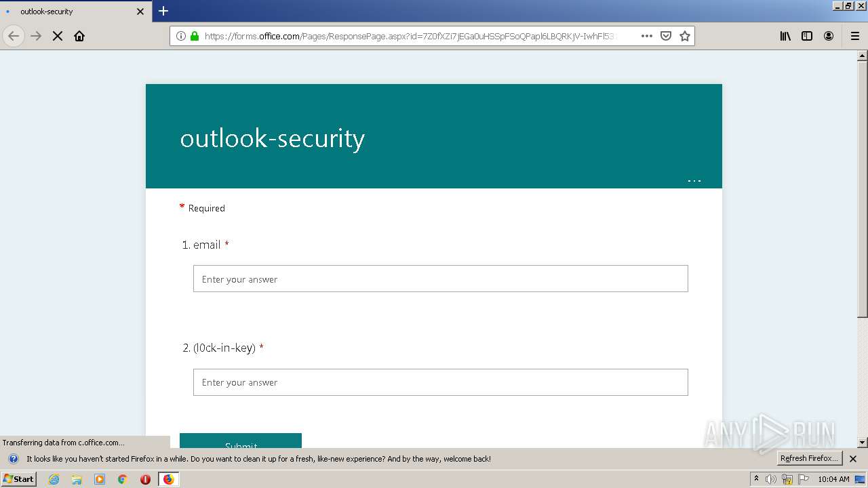Open the Firefox account menu
This screenshot has height=488, width=868.
point(829,36)
